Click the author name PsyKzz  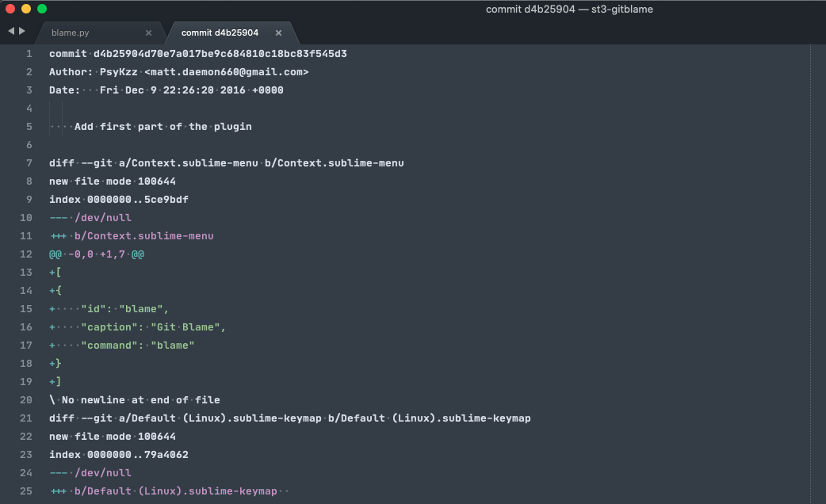119,72
